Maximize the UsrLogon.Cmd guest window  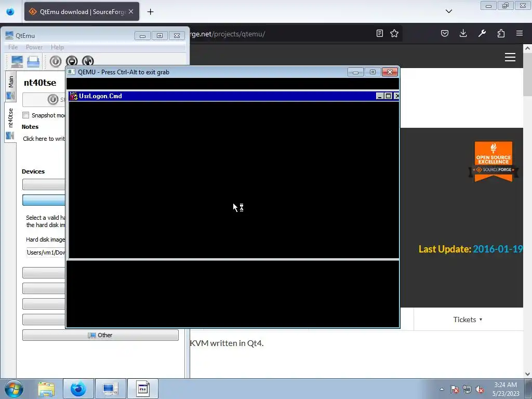tap(389, 96)
